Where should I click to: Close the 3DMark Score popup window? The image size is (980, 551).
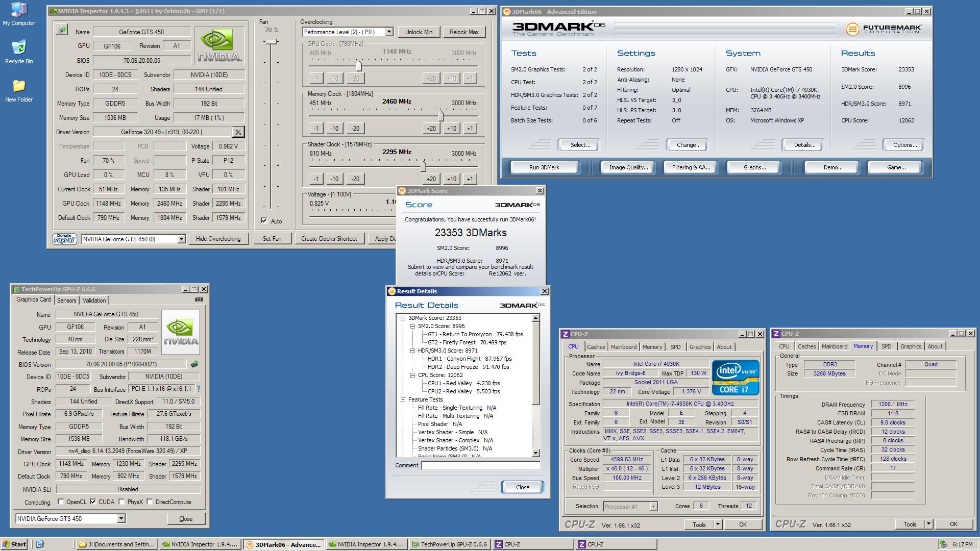coord(540,191)
